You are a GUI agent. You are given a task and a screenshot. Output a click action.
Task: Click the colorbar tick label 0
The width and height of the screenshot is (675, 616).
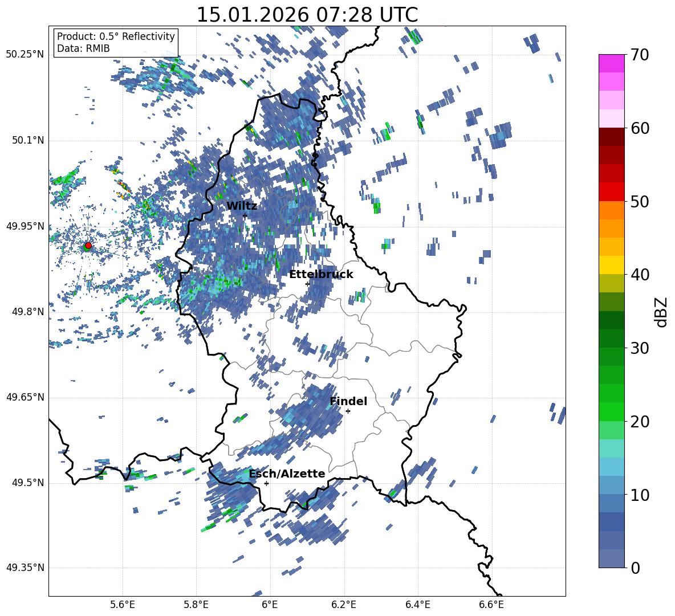point(635,568)
